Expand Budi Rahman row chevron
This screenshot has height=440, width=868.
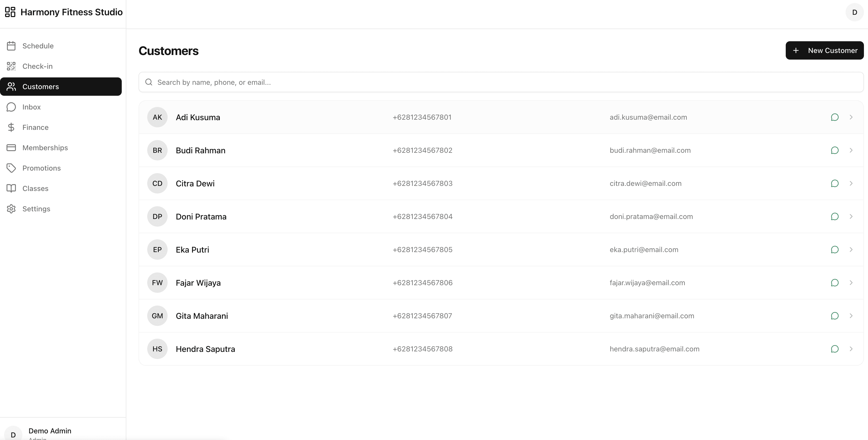coord(851,150)
